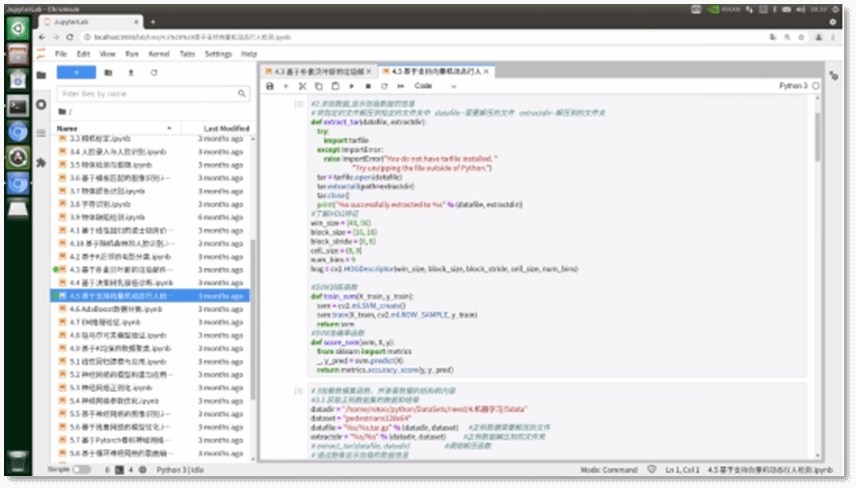Close the 4.5 notebook tab

486,72
